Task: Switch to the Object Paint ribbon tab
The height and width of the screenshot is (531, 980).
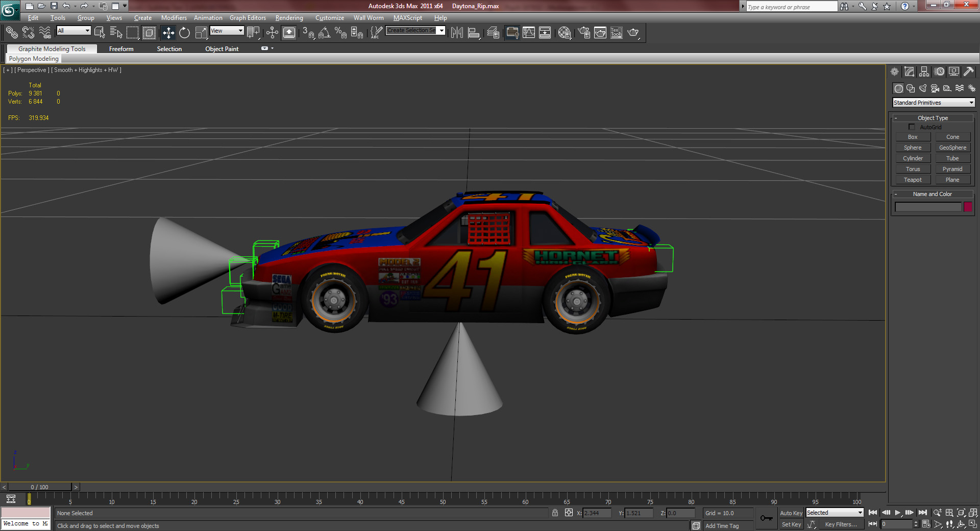Action: 222,49
